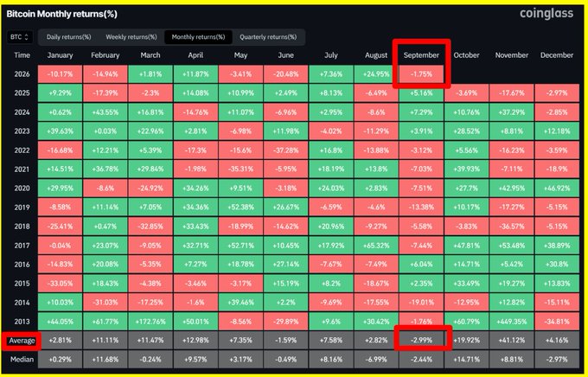
Task: Click the February column header
Action: point(105,55)
